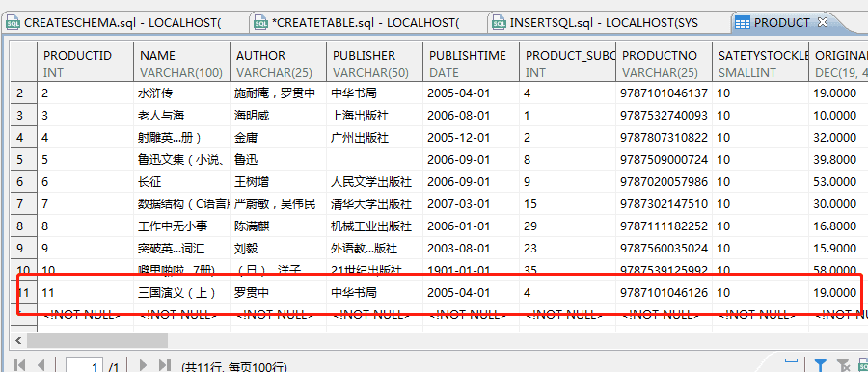The width and height of the screenshot is (868, 372).
Task: Click the publisher cell 广州出版社
Action: tap(374, 137)
